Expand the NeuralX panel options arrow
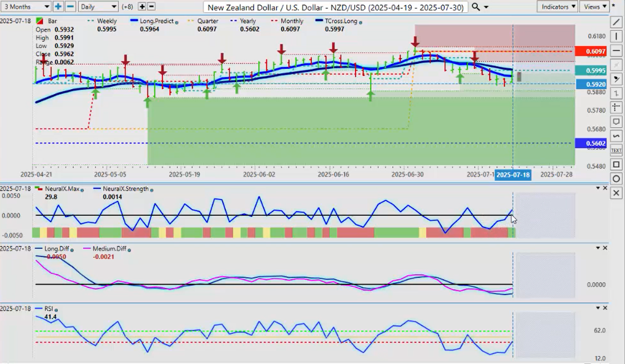This screenshot has height=364, width=625. pos(597,188)
